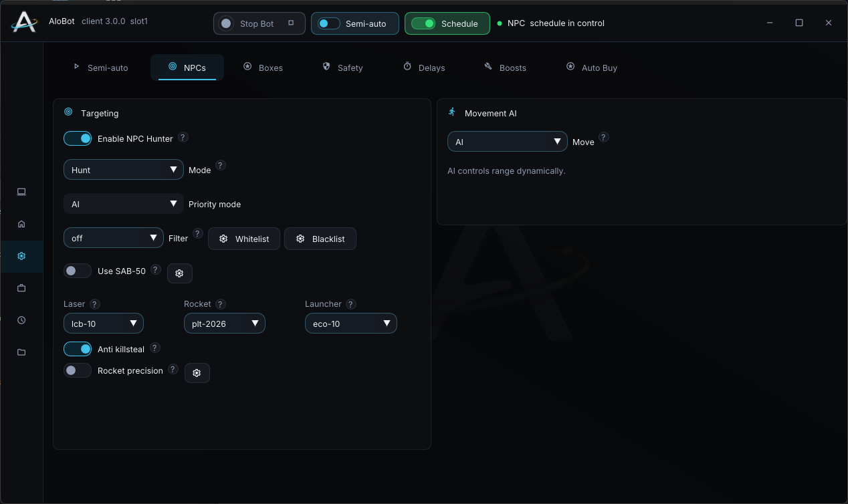Open the Rocket plt-2026 dropdown
The height and width of the screenshot is (504, 848).
click(x=225, y=324)
